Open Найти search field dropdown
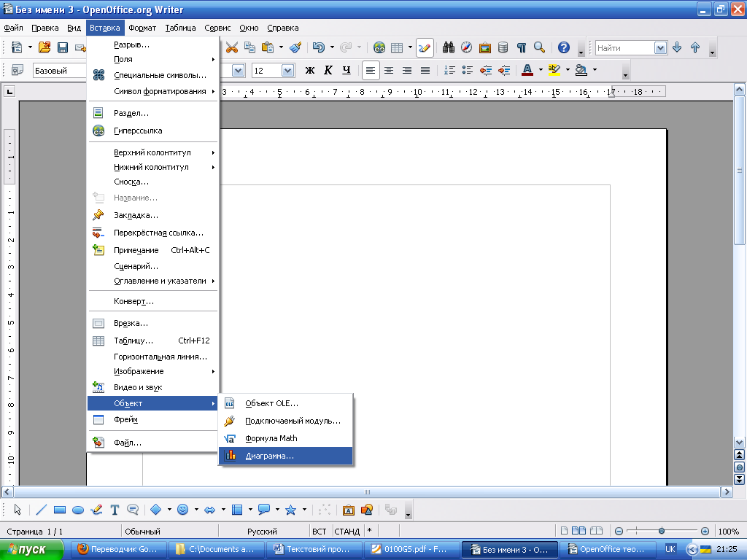The width and height of the screenshot is (747, 560). tap(660, 47)
